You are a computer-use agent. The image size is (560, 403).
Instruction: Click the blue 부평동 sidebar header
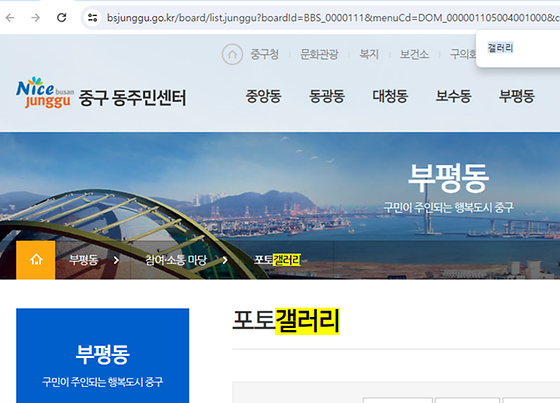102,355
